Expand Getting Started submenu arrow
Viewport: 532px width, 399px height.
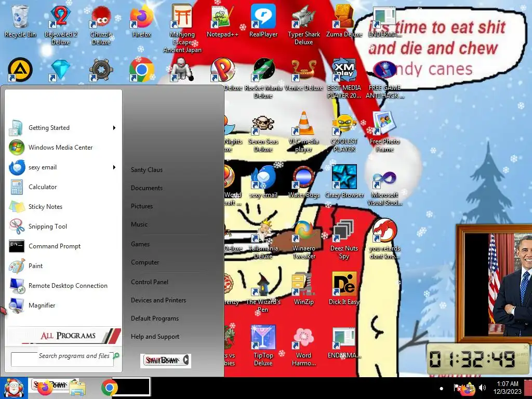[x=114, y=128]
